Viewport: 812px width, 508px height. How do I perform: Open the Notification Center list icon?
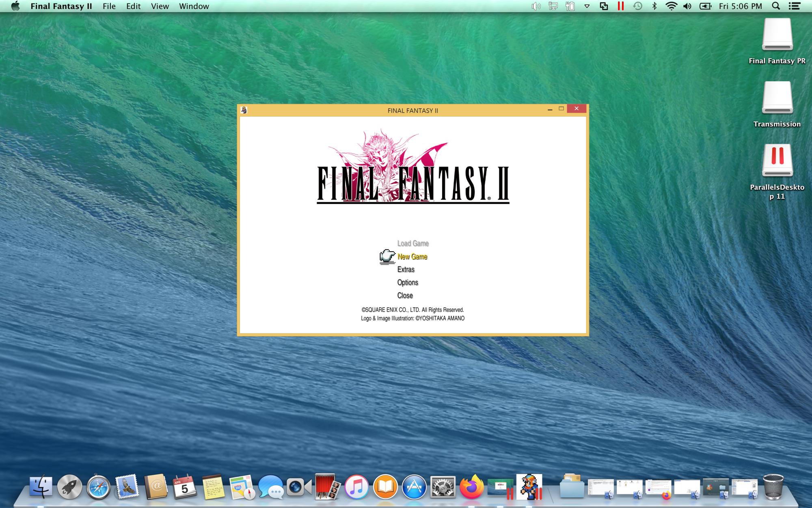click(794, 6)
